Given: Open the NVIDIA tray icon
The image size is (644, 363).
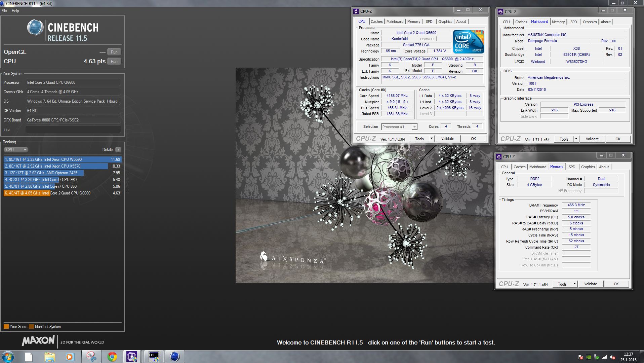Looking at the screenshot, I should click(589, 357).
